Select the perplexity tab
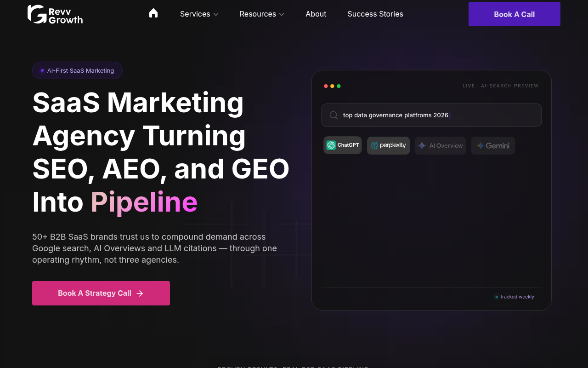Screen dimensions: 588x368 [388, 145]
